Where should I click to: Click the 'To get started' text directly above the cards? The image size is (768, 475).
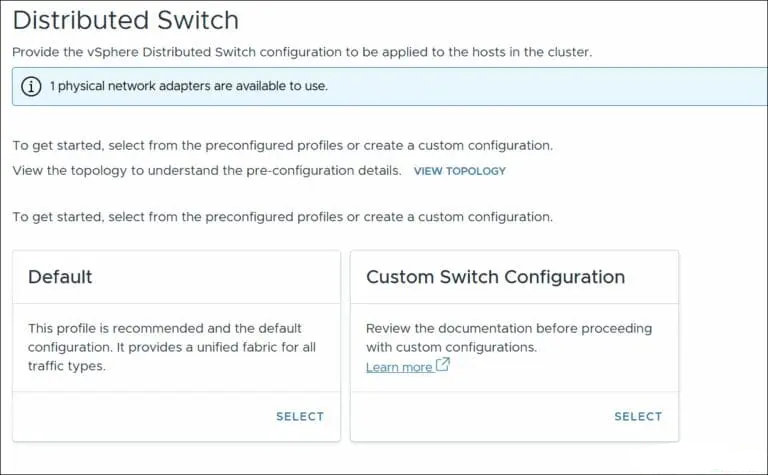282,217
